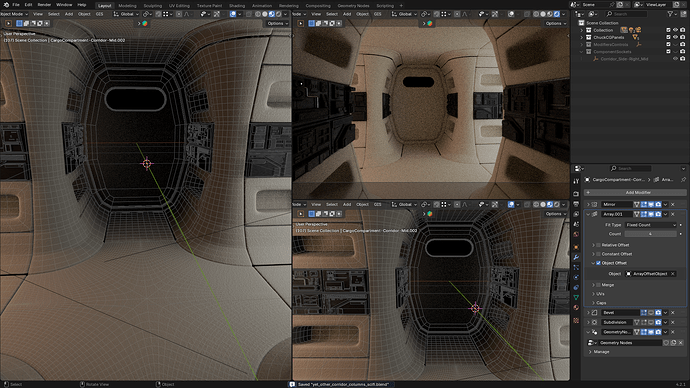Open the File menu

point(16,5)
